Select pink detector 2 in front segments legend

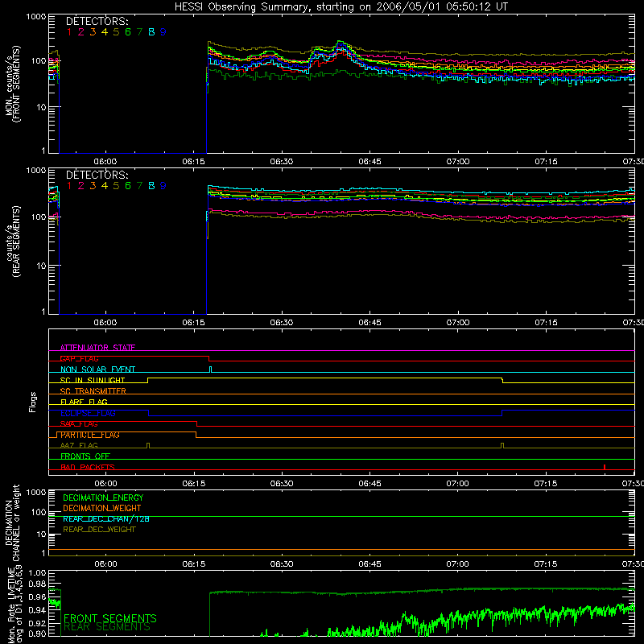pos(81,32)
